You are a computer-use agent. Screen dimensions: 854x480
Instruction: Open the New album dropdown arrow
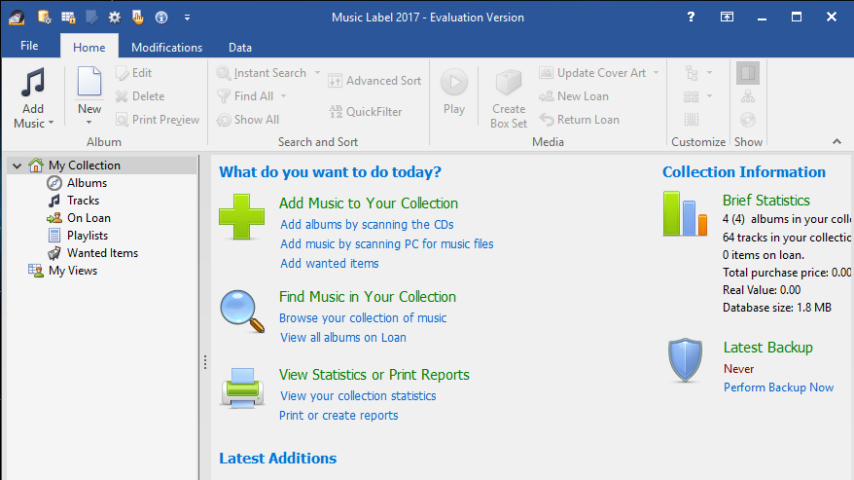click(x=89, y=122)
